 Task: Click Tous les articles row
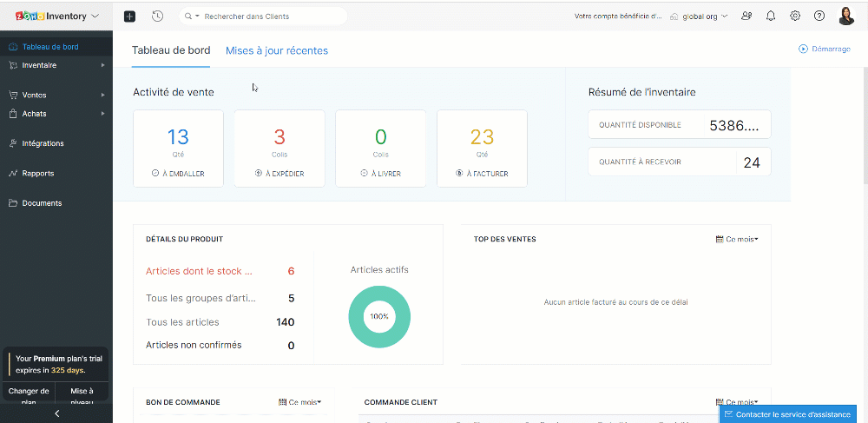(220, 322)
